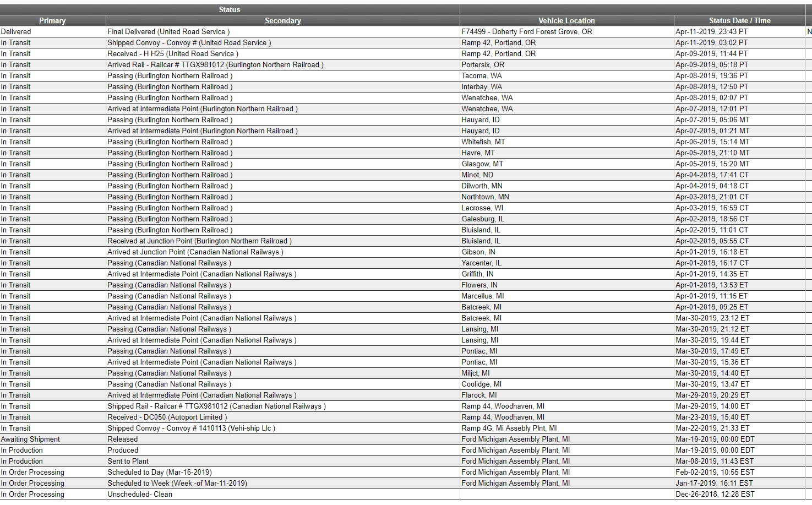Click the date 'Apr-02-2019, 11:01 CT'
812x505 pixels.
click(712, 230)
